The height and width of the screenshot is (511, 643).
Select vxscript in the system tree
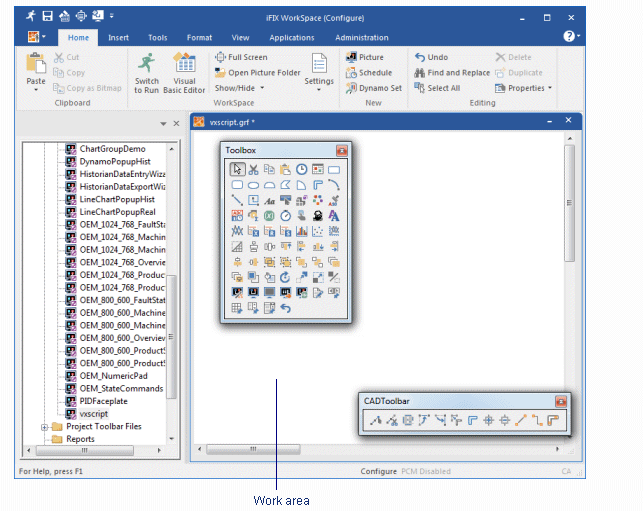coord(94,413)
